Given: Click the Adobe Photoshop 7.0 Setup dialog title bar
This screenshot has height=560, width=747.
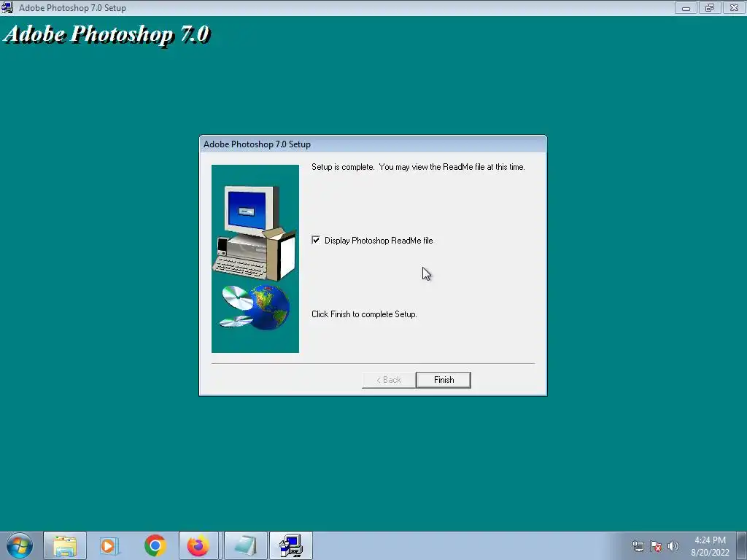Looking at the screenshot, I should click(x=373, y=144).
